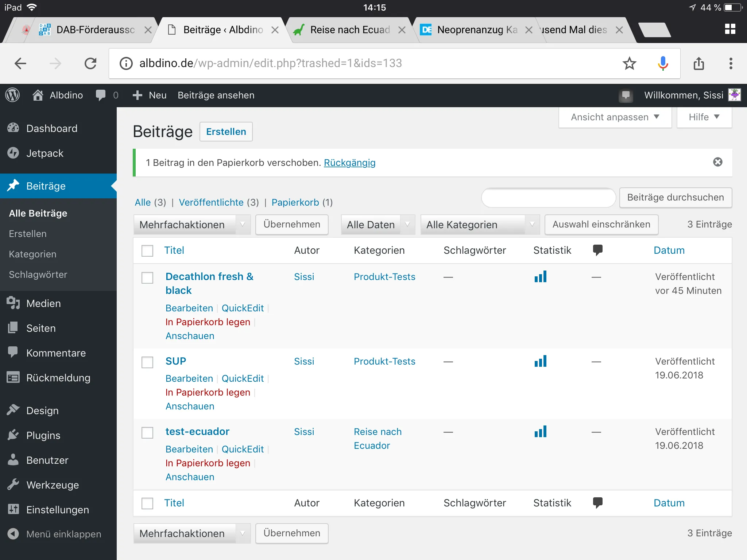Image resolution: width=747 pixels, height=560 pixels.
Task: Dismiss the Papierkorb notice
Action: pyautogui.click(x=718, y=162)
